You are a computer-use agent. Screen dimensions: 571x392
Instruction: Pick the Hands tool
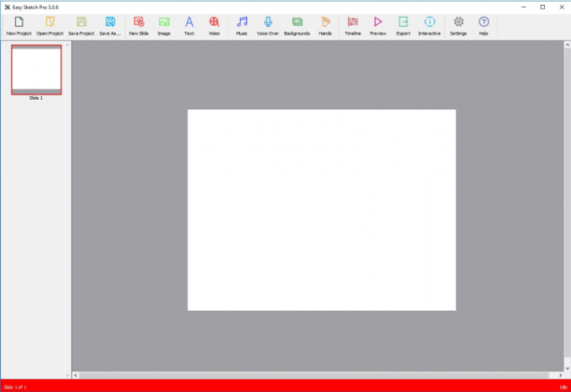pyautogui.click(x=326, y=26)
